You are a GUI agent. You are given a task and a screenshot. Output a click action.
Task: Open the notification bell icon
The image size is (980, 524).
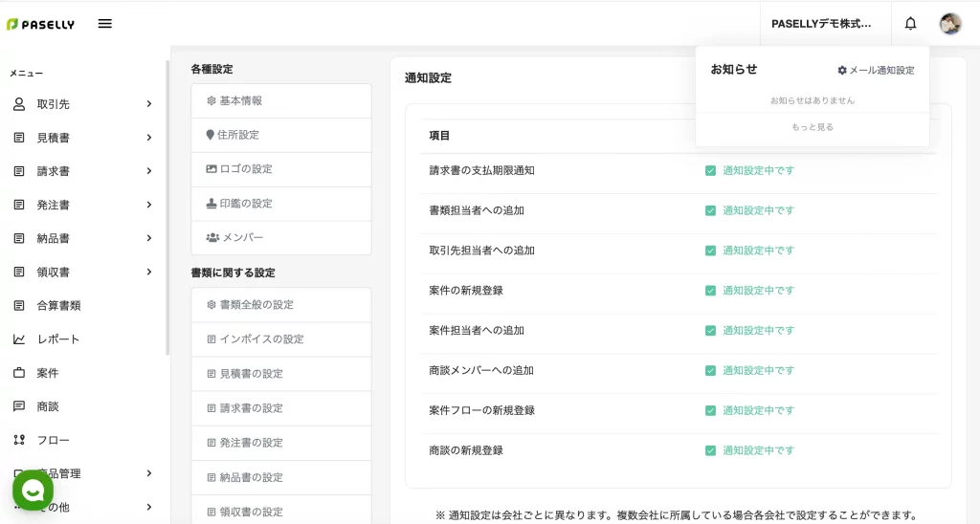coord(910,24)
